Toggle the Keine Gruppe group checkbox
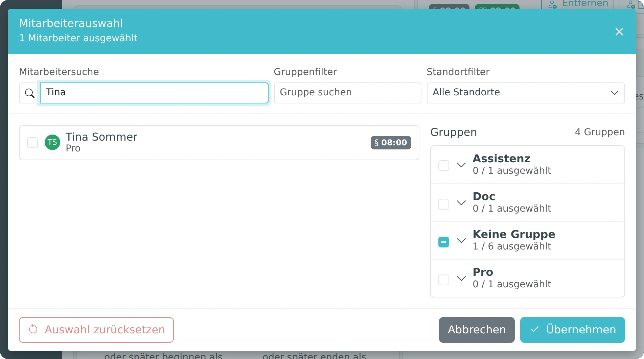 point(444,242)
